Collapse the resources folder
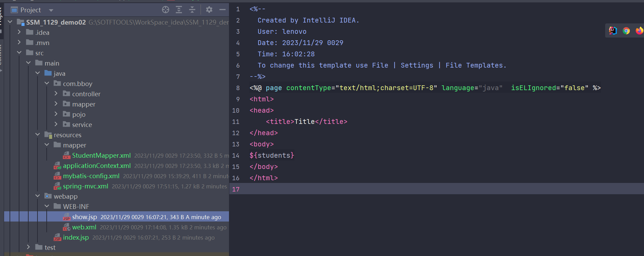Screen dimensions: 644x256 pos(38,134)
